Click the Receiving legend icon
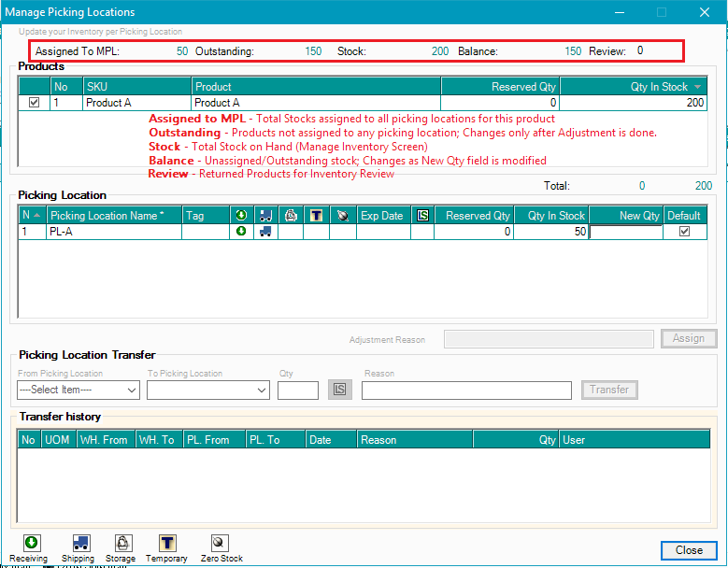 click(30, 543)
